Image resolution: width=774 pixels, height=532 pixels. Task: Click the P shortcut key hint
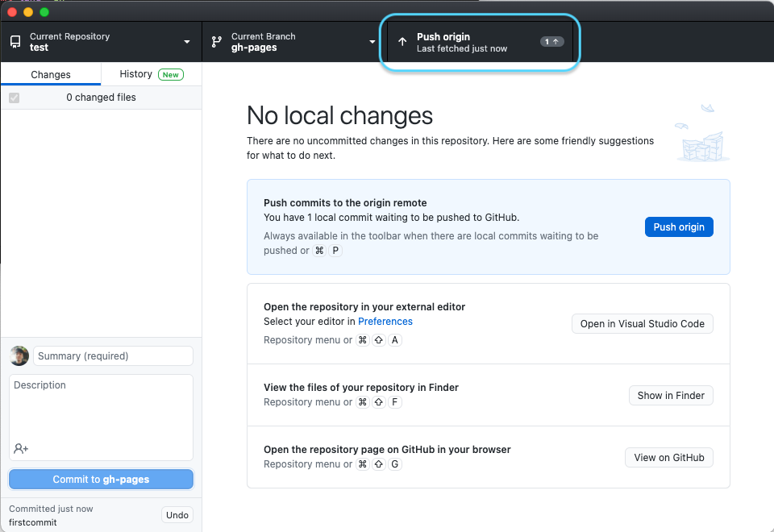tap(335, 250)
